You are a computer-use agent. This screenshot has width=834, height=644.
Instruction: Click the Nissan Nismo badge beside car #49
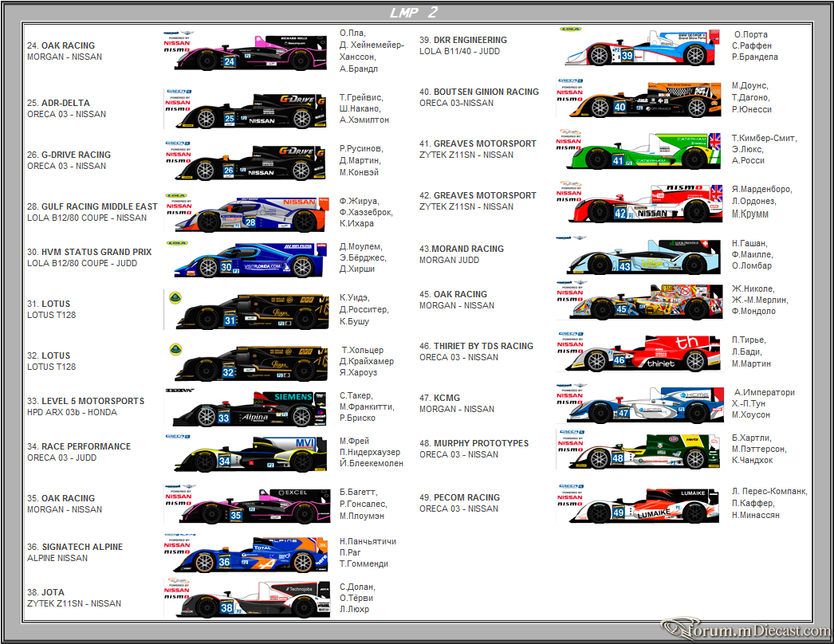[570, 498]
